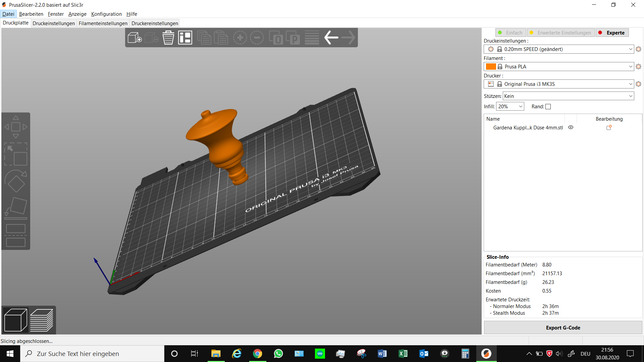Viewport: 644px width, 362px height.
Task: Click the Split to parts icon
Action: 293,38
